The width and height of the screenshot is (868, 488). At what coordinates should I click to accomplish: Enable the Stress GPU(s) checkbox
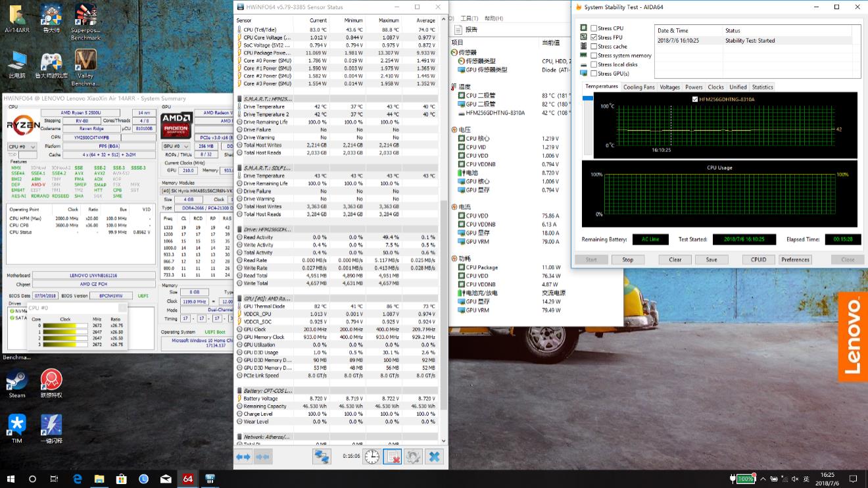594,74
